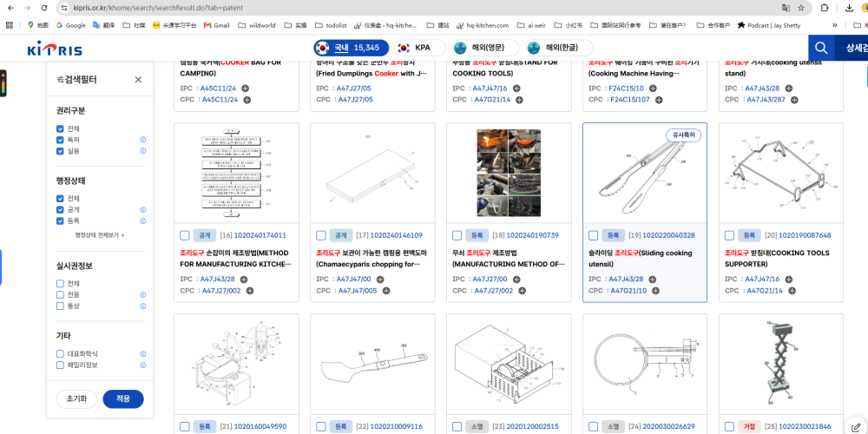Click the address bar URL field
This screenshot has width=868, height=434.
click(415, 9)
